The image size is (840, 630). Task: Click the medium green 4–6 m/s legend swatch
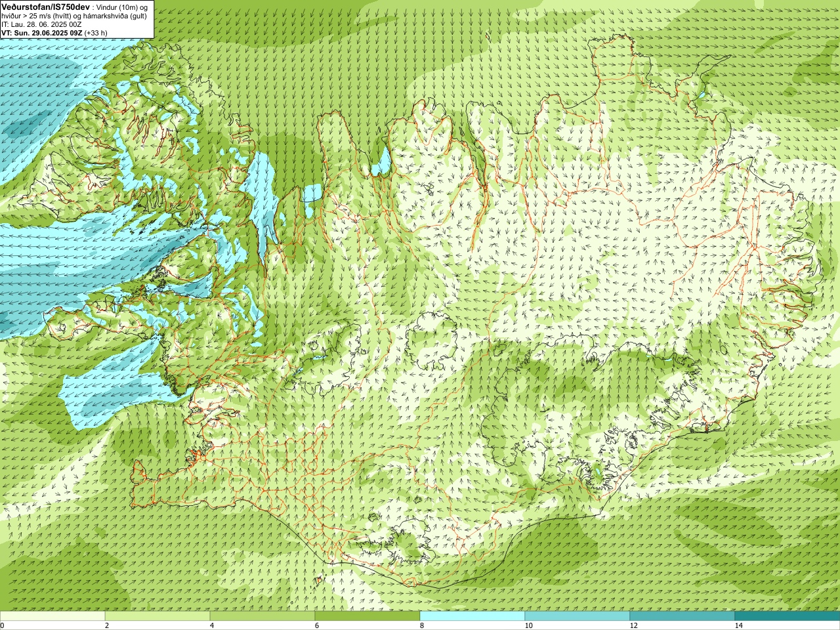pyautogui.click(x=262, y=616)
